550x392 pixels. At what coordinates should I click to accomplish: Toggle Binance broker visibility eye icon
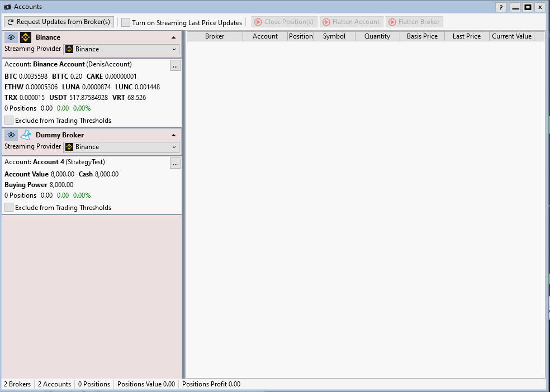click(x=11, y=37)
